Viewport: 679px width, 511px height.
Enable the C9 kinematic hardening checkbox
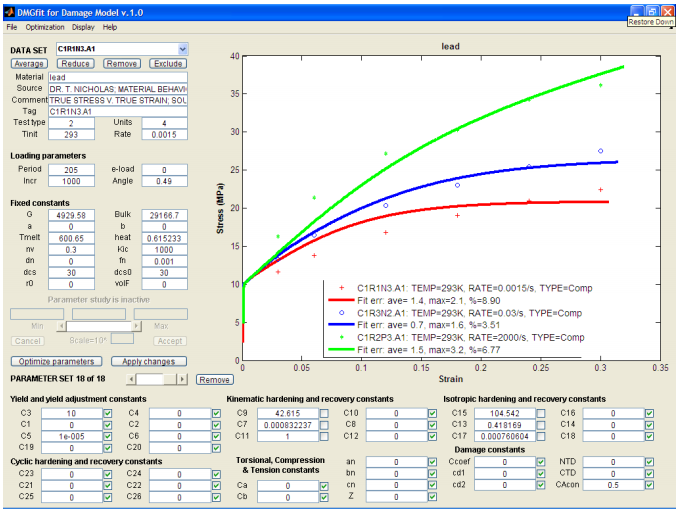324,413
